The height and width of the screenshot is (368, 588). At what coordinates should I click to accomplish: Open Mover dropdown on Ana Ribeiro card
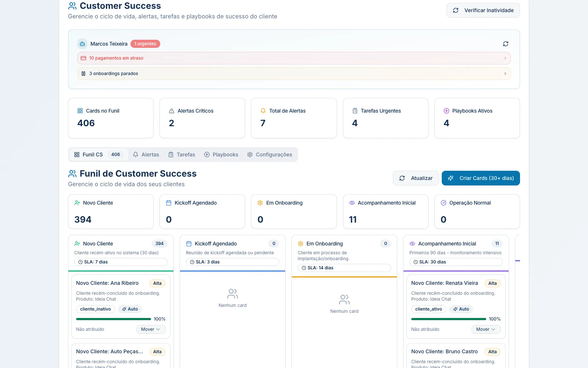click(x=151, y=329)
